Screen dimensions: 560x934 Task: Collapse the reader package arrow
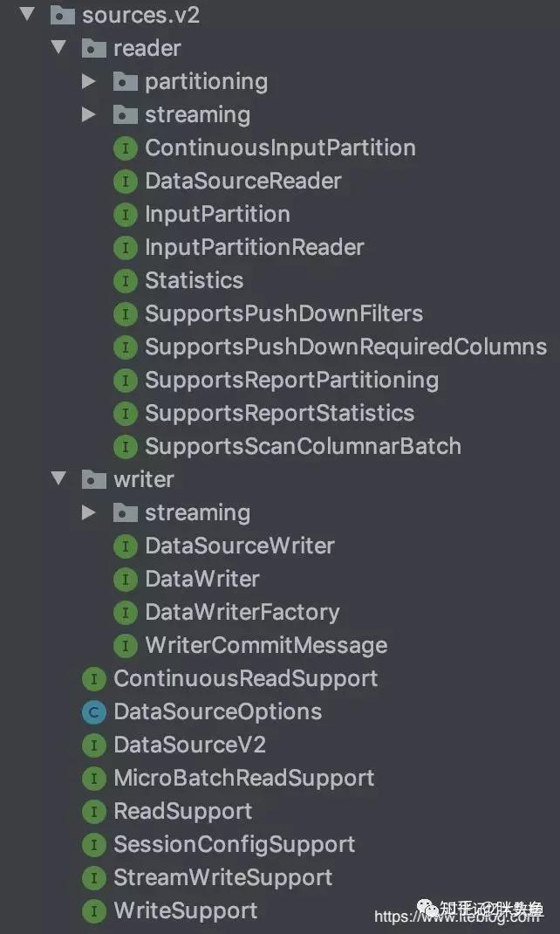(58, 46)
